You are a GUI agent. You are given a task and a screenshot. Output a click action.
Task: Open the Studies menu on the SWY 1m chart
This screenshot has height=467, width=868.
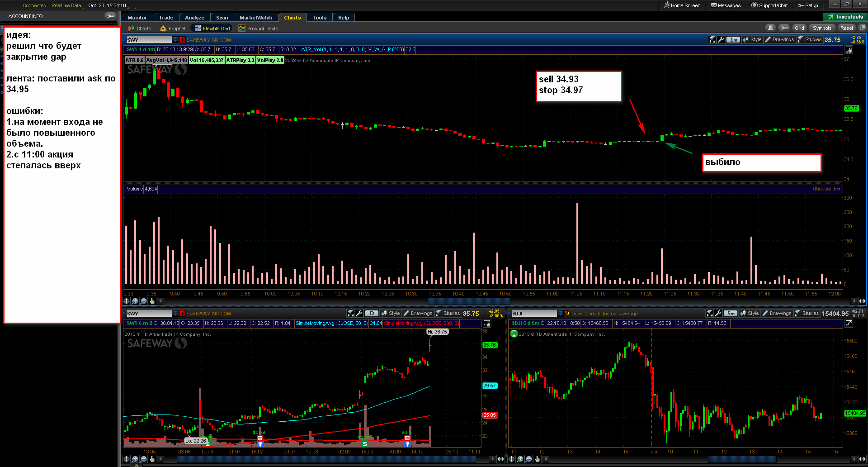coord(810,40)
